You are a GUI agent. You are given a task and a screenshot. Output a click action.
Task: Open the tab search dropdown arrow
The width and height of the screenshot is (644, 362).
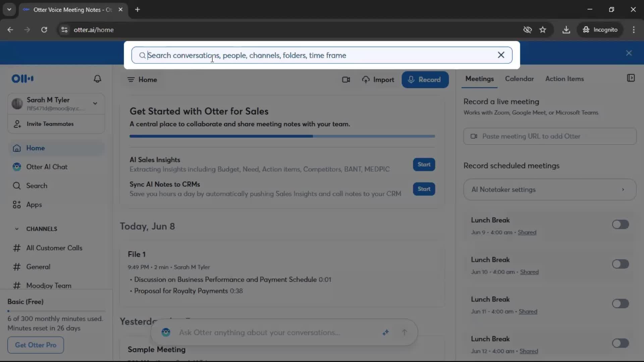9,10
